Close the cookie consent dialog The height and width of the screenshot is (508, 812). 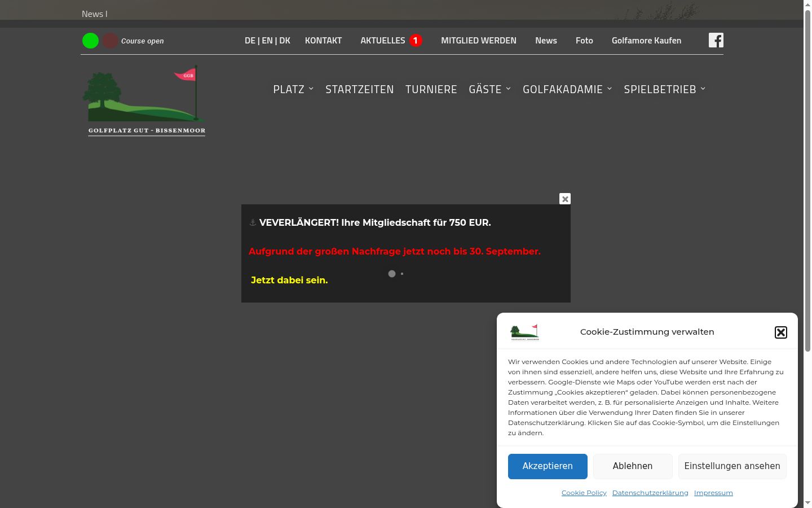(781, 332)
